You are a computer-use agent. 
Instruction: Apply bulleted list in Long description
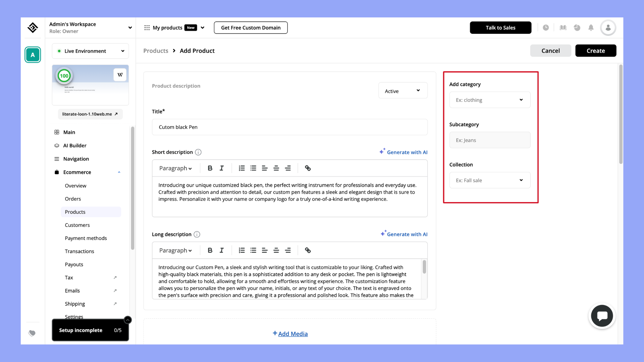click(253, 250)
